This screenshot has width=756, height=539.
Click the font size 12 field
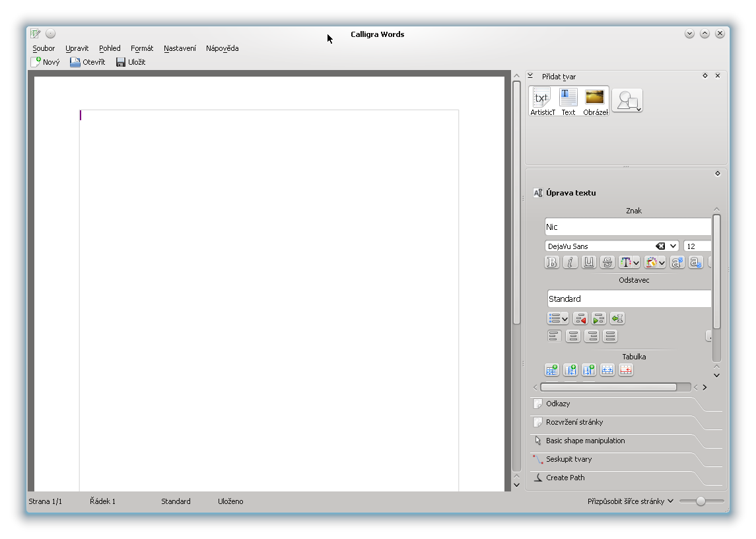(x=697, y=246)
